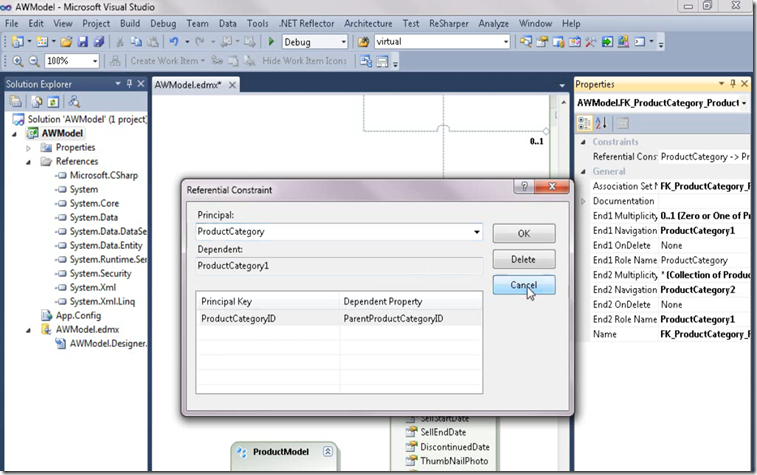Open Solution Explorer from the toolbar icon
757x475 pixels.
tap(526, 42)
